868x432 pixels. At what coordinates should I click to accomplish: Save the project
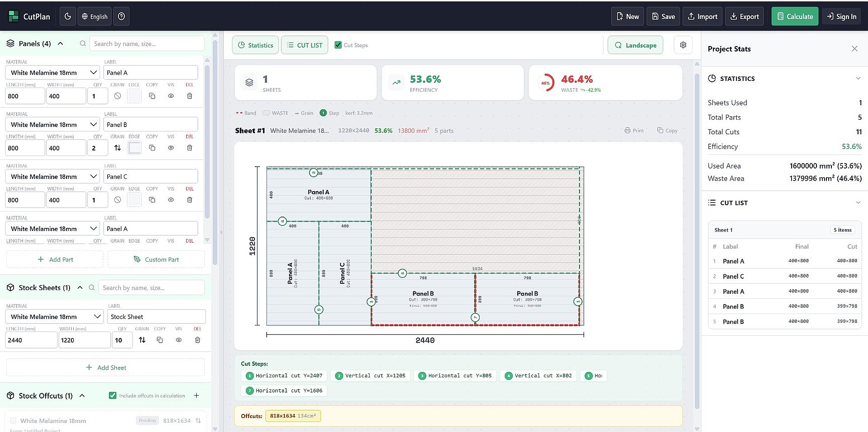click(663, 16)
